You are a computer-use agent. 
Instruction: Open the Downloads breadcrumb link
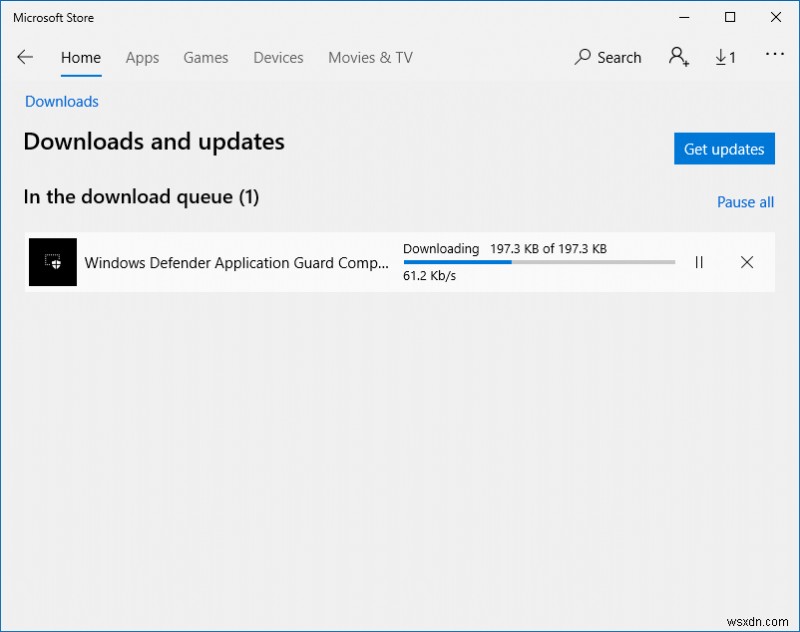pyautogui.click(x=61, y=101)
